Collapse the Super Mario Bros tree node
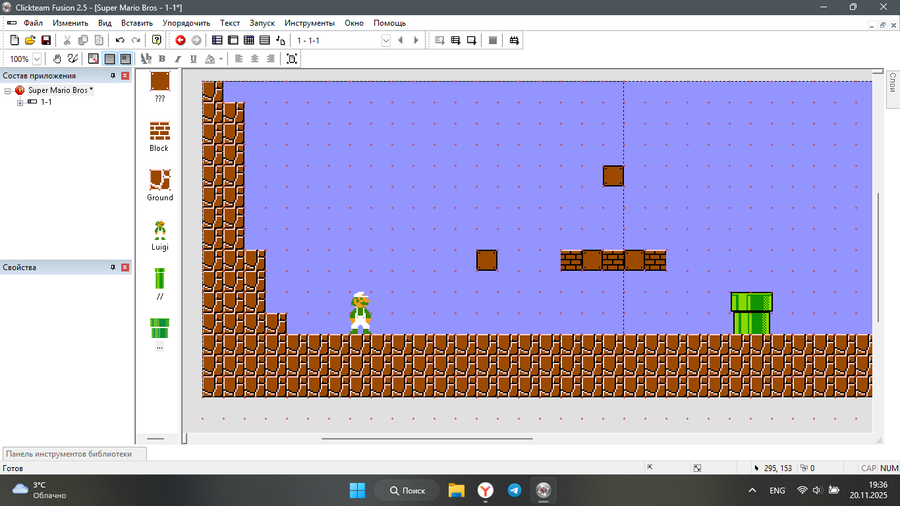The height and width of the screenshot is (506, 900). pos(8,91)
